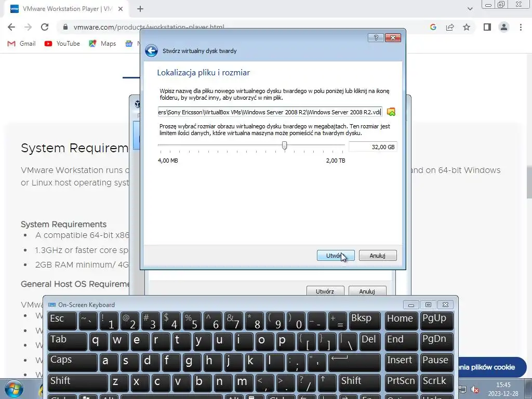The width and height of the screenshot is (532, 399).
Task: Click the help question mark button in dialog
Action: pyautogui.click(x=376, y=37)
